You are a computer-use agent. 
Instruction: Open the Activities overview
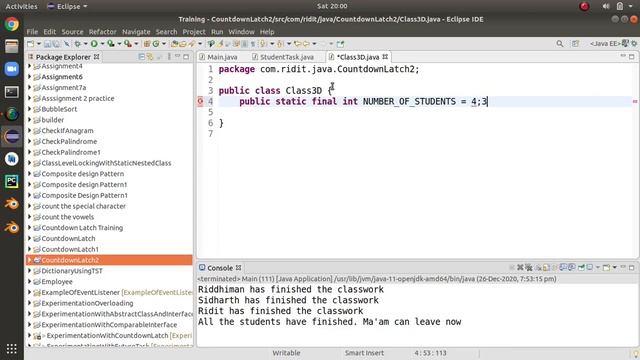tap(21, 6)
